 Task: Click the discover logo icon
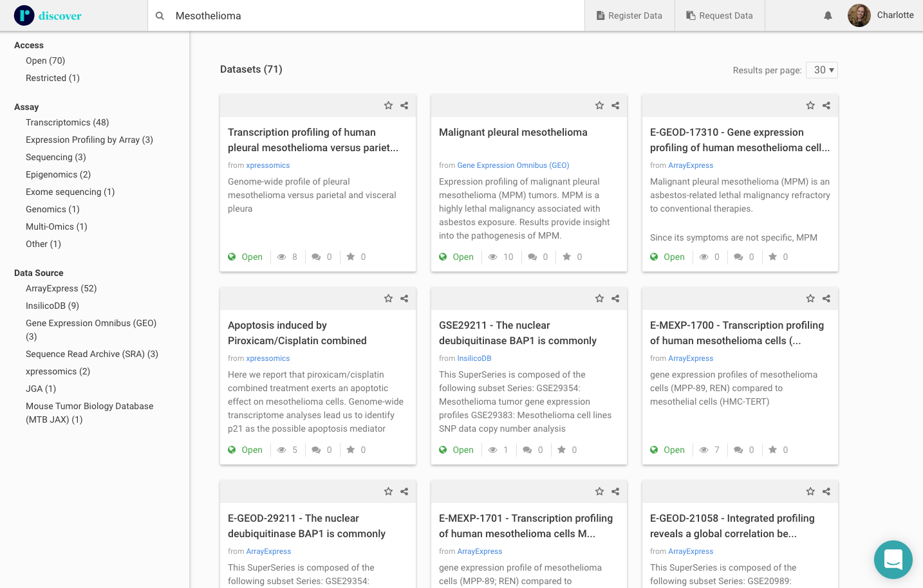coord(24,15)
